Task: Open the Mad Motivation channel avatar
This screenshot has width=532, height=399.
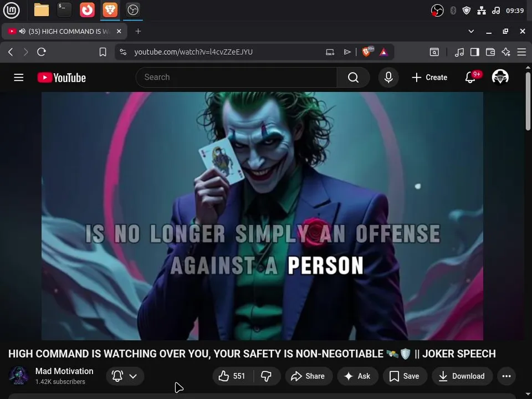Action: pos(19,376)
